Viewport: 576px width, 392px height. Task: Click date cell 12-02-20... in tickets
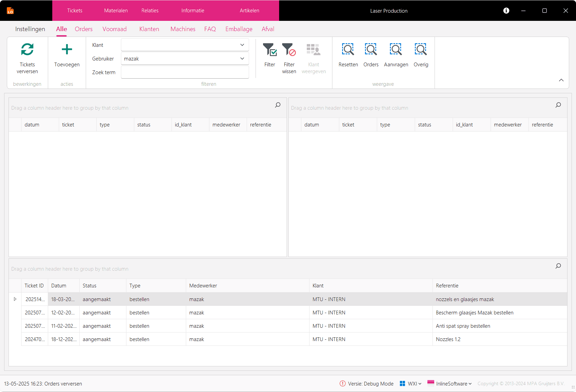click(x=64, y=313)
